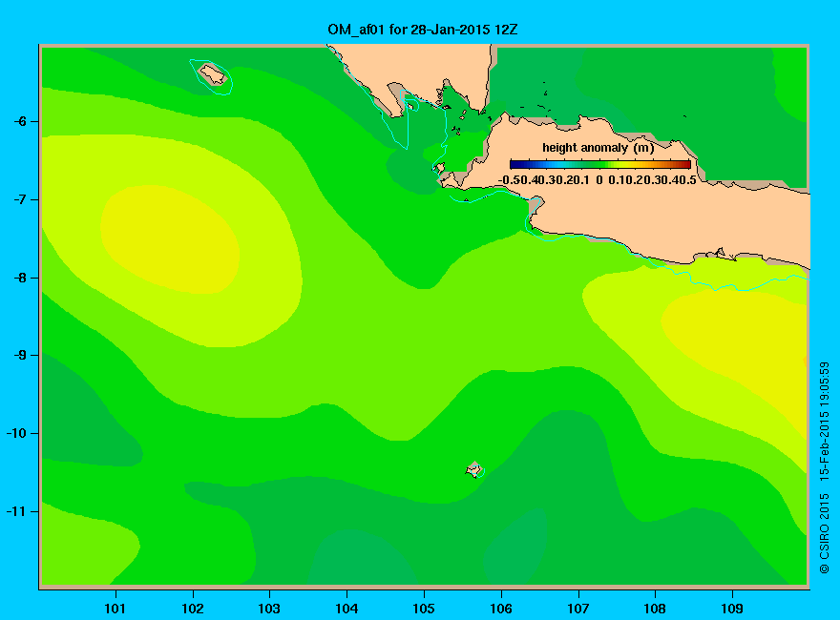Click the '107' longitude axis label

pos(578,609)
